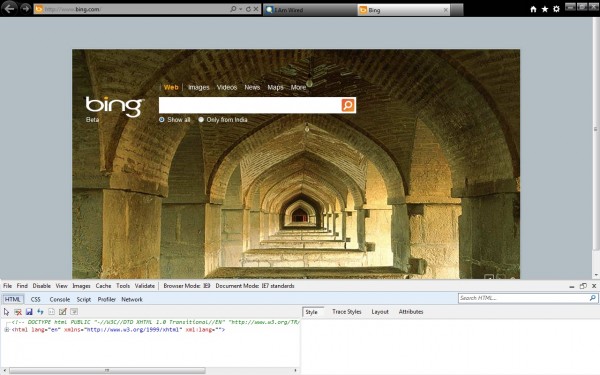Open the Disable menu

(41, 286)
